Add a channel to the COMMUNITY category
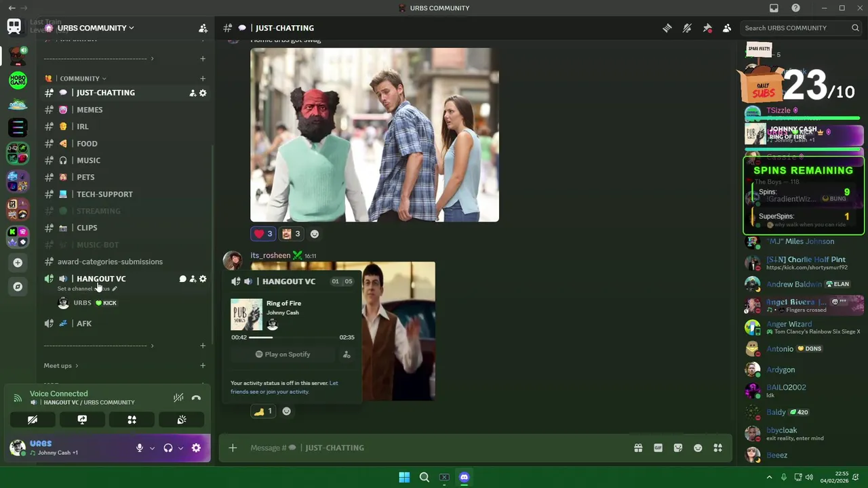Viewport: 868px width, 488px height. click(203, 79)
